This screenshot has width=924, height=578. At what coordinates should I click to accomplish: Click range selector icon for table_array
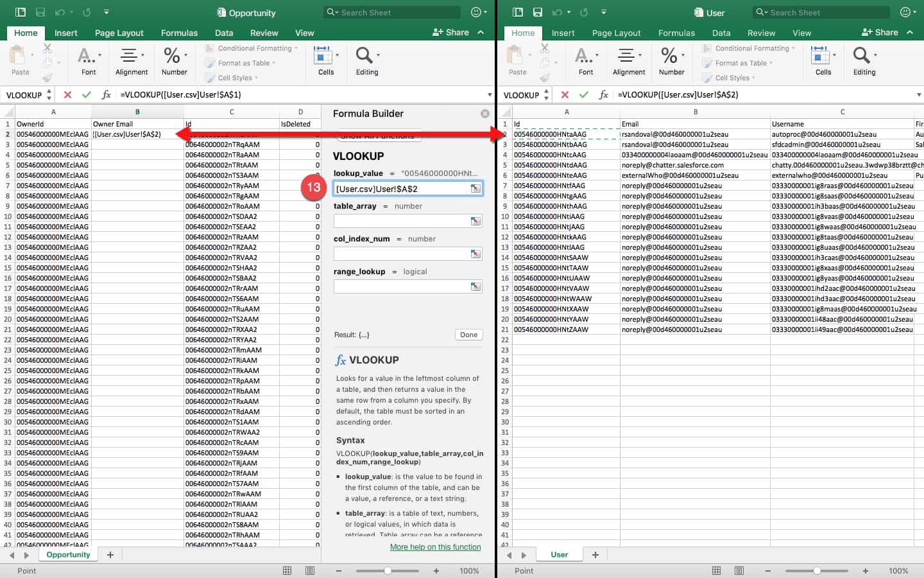click(475, 221)
